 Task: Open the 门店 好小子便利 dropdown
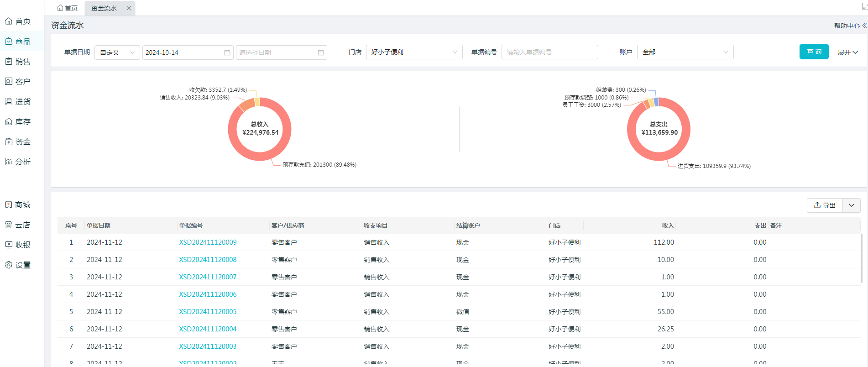[414, 52]
